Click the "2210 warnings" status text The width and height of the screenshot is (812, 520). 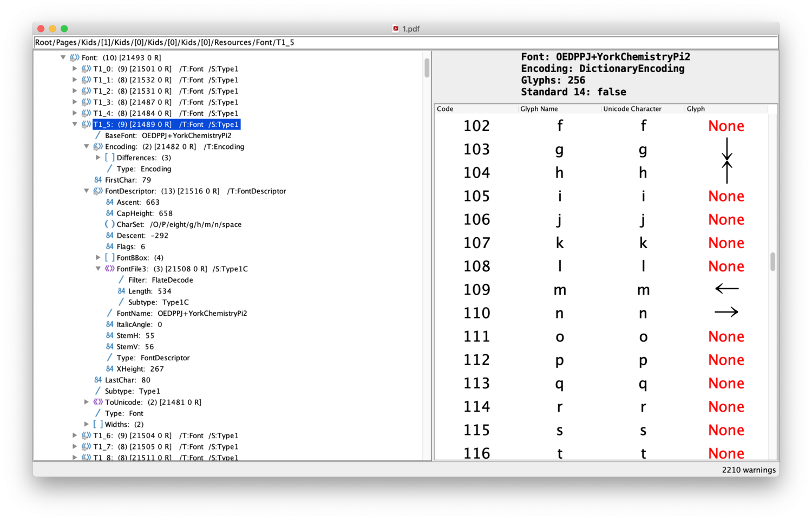[x=749, y=470]
